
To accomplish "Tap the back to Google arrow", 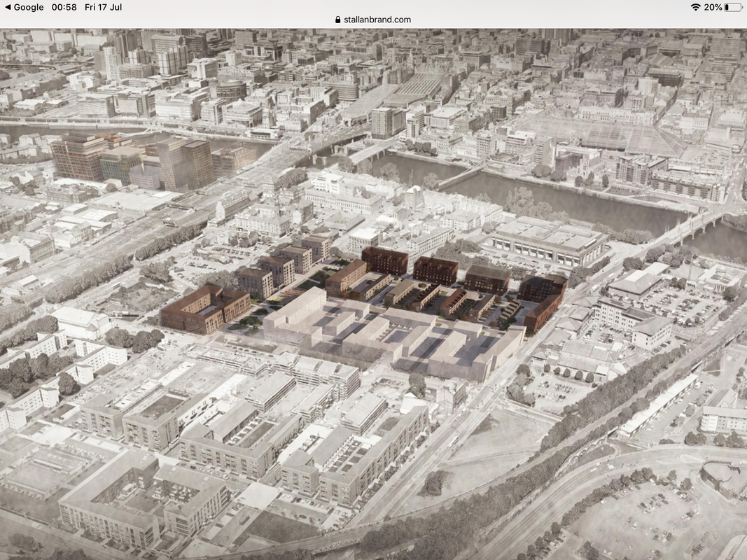I will [8, 7].
